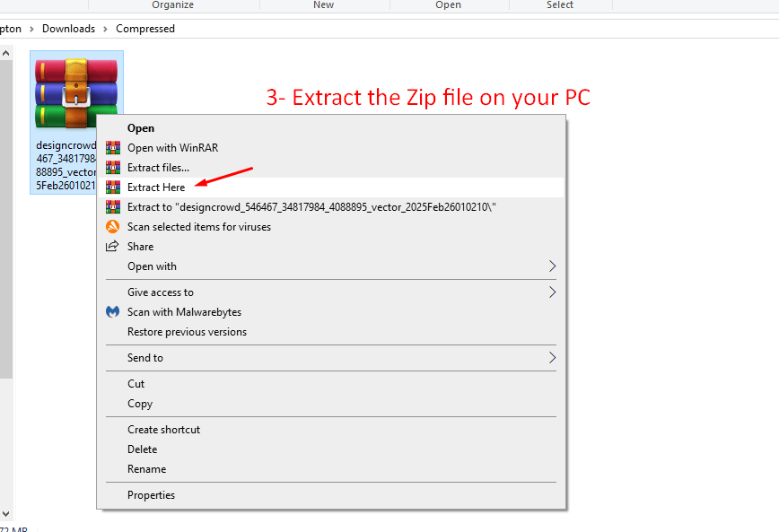Select Cut from the context menu
This screenshot has width=779, height=532.
[136, 384]
